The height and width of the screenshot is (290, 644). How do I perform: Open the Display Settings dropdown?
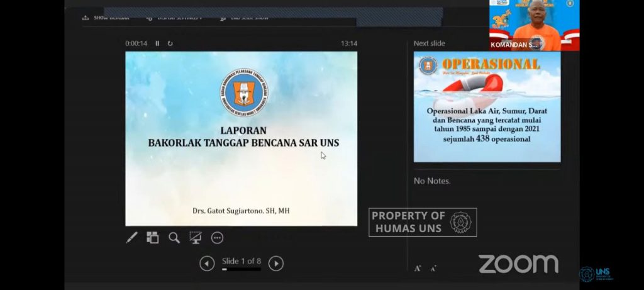pyautogui.click(x=175, y=18)
